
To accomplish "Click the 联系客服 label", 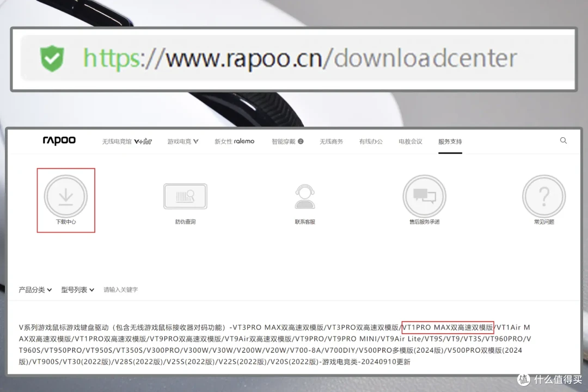I will (305, 222).
